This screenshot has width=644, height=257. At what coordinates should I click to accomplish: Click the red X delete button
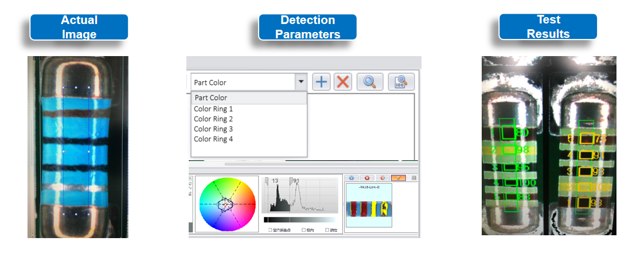tap(343, 82)
